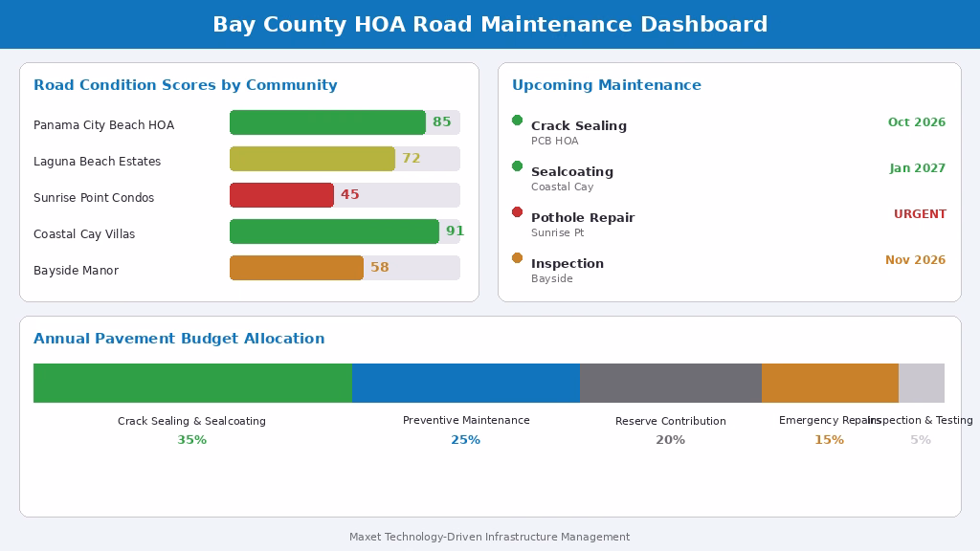Click the blue Preventive Maintenance budget segment

tap(466, 383)
